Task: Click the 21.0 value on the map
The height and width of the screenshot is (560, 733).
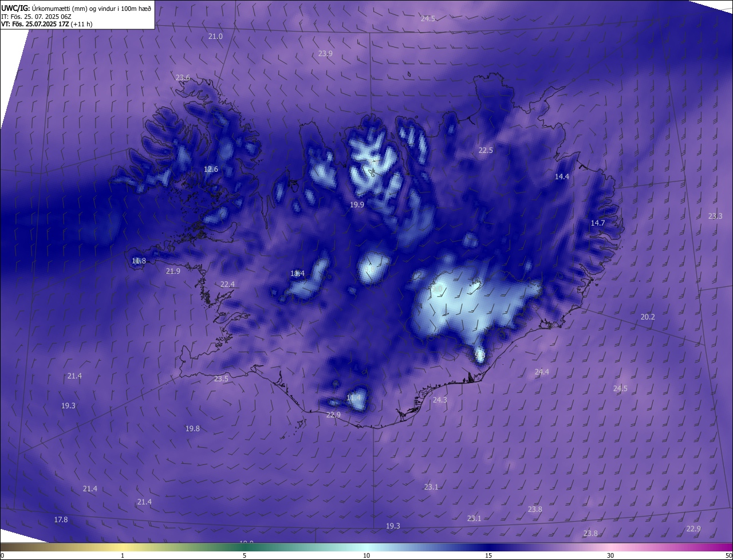Action: pyautogui.click(x=215, y=36)
